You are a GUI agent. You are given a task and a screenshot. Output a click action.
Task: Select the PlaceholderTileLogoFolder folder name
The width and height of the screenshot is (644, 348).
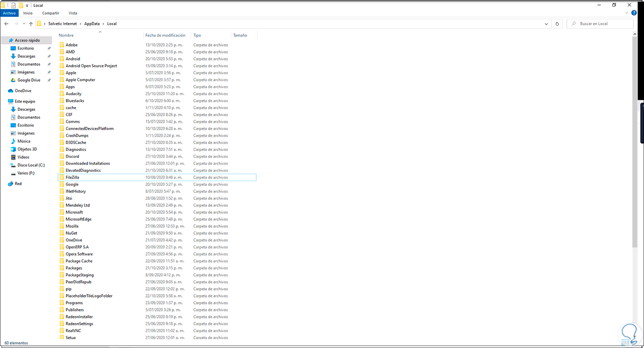point(89,296)
